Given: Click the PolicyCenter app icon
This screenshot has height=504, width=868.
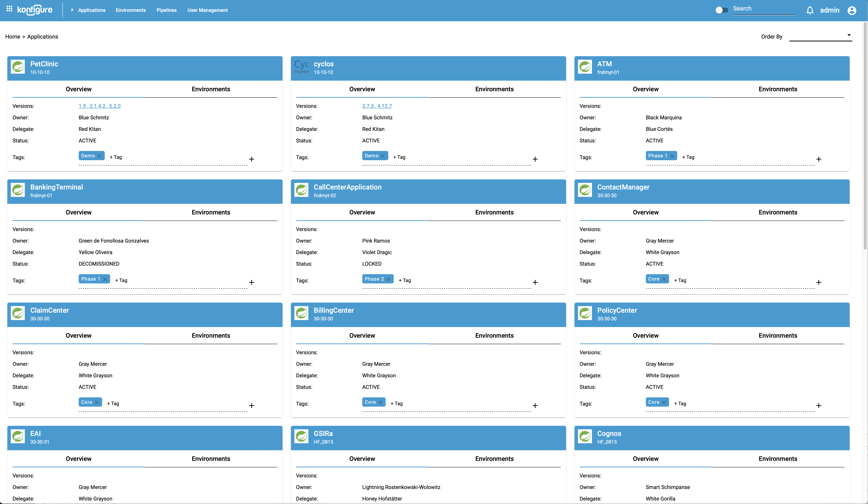Looking at the screenshot, I should pos(585,313).
